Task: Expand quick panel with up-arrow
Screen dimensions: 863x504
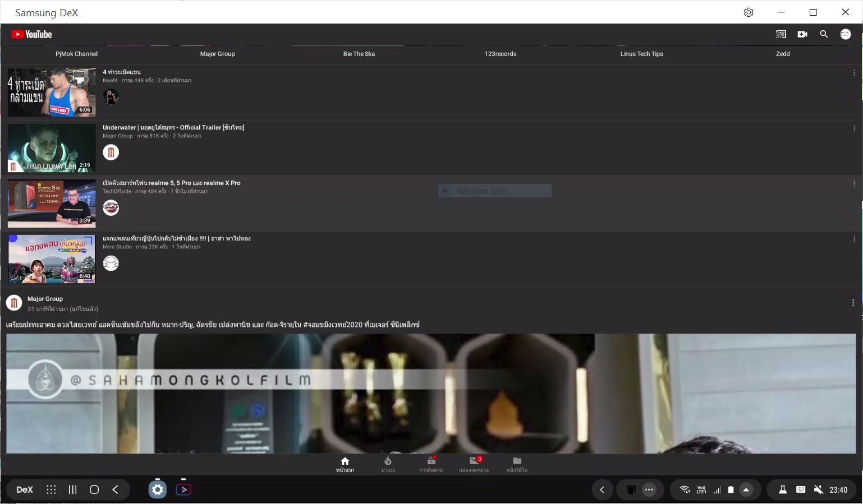Action: [746, 490]
